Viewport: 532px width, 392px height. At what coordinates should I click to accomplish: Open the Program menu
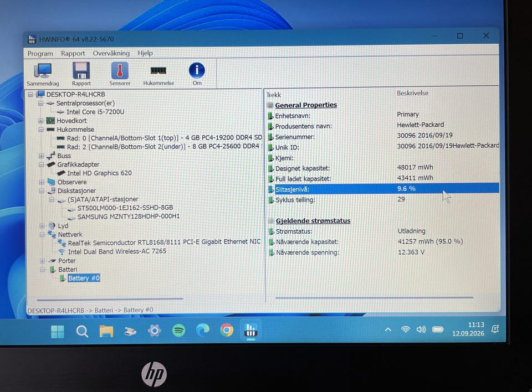pyautogui.click(x=40, y=53)
